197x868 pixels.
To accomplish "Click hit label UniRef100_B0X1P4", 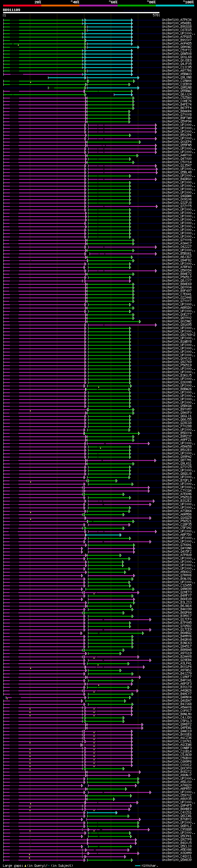I will coord(177,667).
